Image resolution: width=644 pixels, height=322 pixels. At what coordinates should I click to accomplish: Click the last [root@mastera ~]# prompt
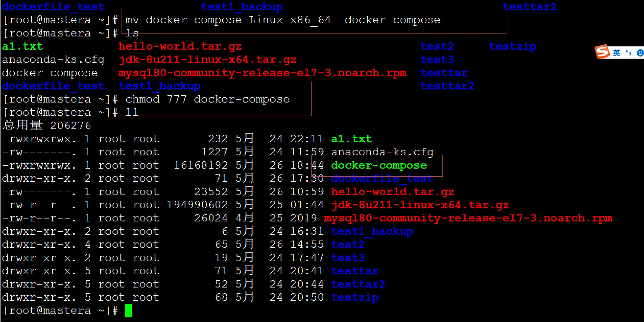[x=60, y=311]
